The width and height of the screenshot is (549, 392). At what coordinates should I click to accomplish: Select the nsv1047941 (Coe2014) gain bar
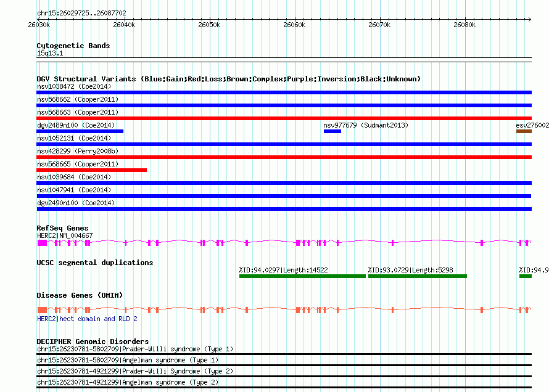284,196
